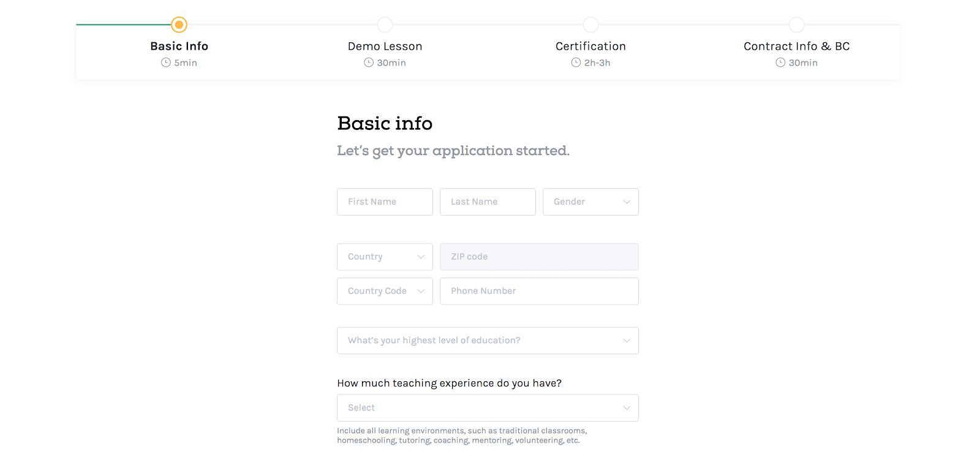The width and height of the screenshot is (980, 456).
Task: Click the clock icon next to 5min
Action: pyautogui.click(x=166, y=63)
